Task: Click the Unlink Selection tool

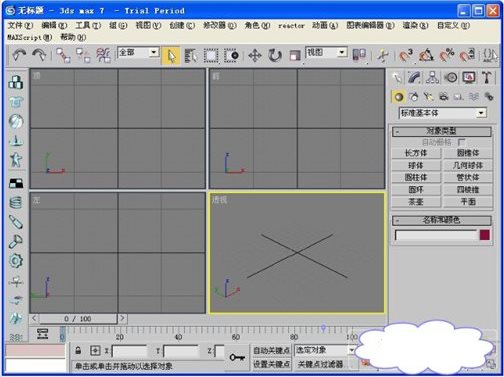Action: click(x=83, y=55)
